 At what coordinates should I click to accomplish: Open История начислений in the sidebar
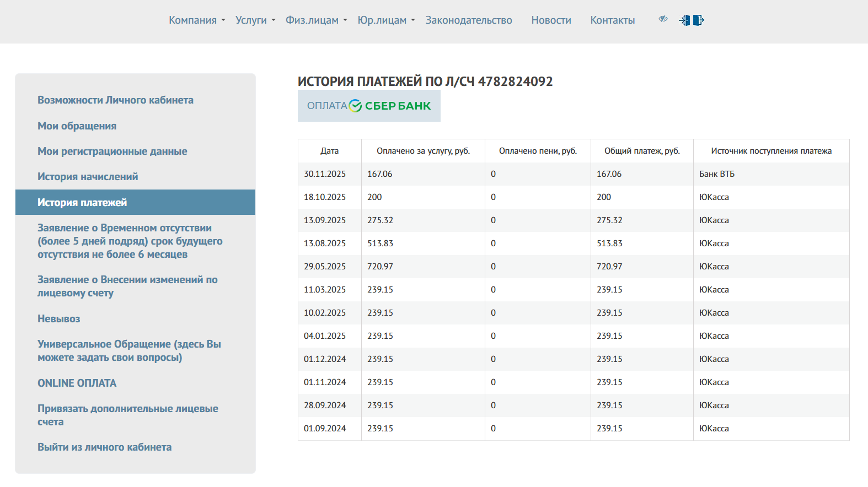pyautogui.click(x=88, y=177)
